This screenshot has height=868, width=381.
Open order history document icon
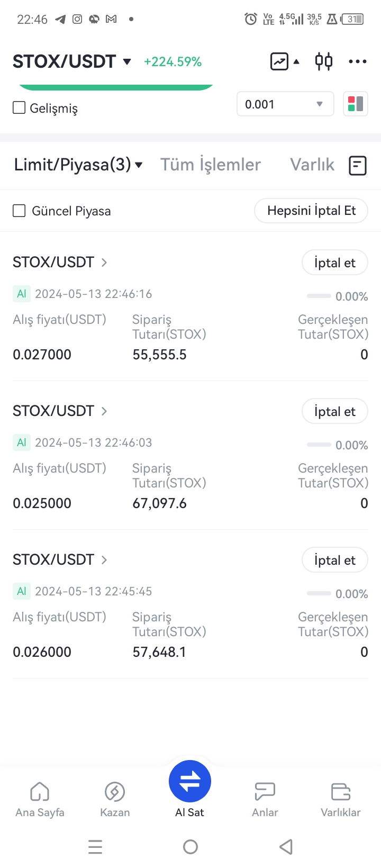coord(358,166)
